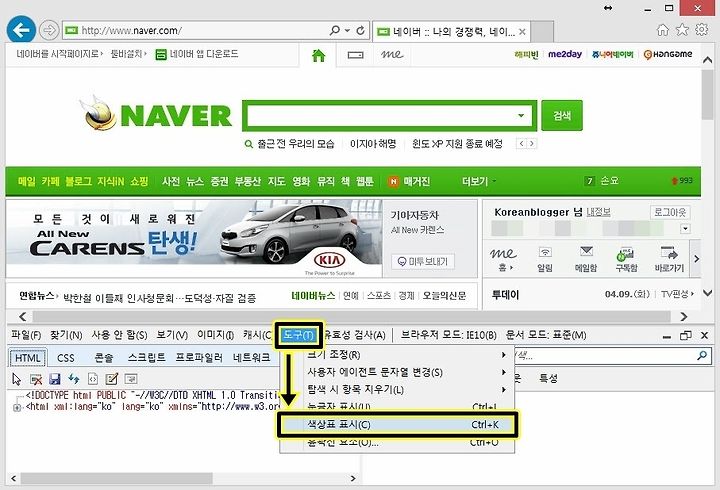The height and width of the screenshot is (490, 720).
Task: Click the page vertical scrollbar thumb
Action: pyautogui.click(x=707, y=95)
